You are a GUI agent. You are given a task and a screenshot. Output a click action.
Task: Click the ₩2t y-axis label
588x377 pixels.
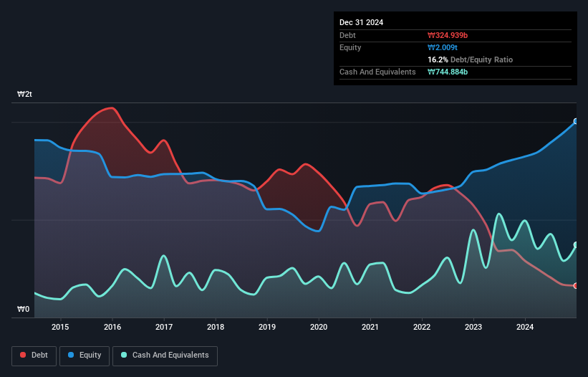coord(25,94)
